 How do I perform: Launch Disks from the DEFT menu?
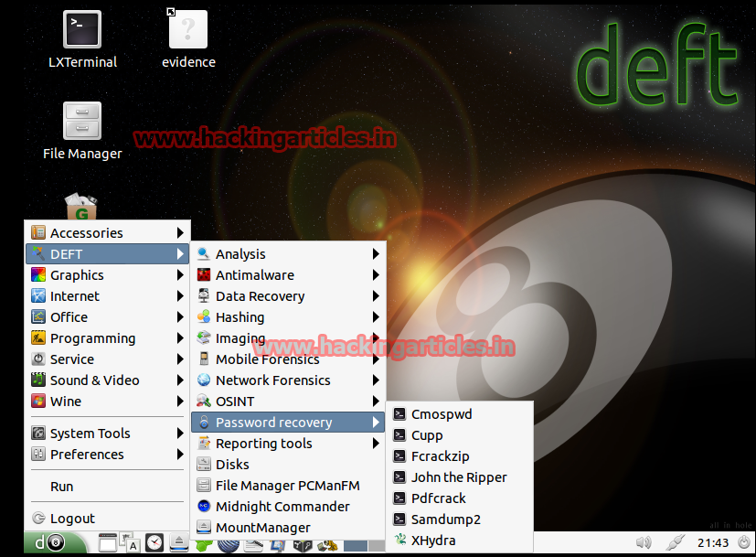point(288,465)
